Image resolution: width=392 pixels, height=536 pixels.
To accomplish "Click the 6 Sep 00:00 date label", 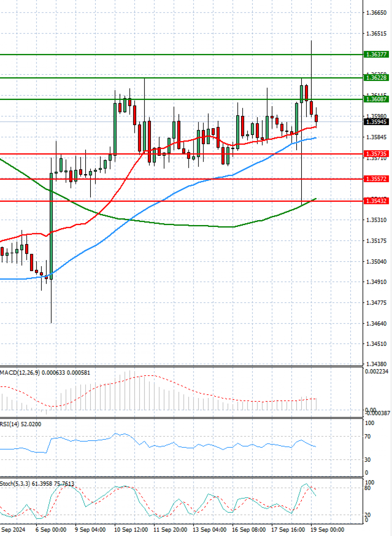I will click(51, 530).
